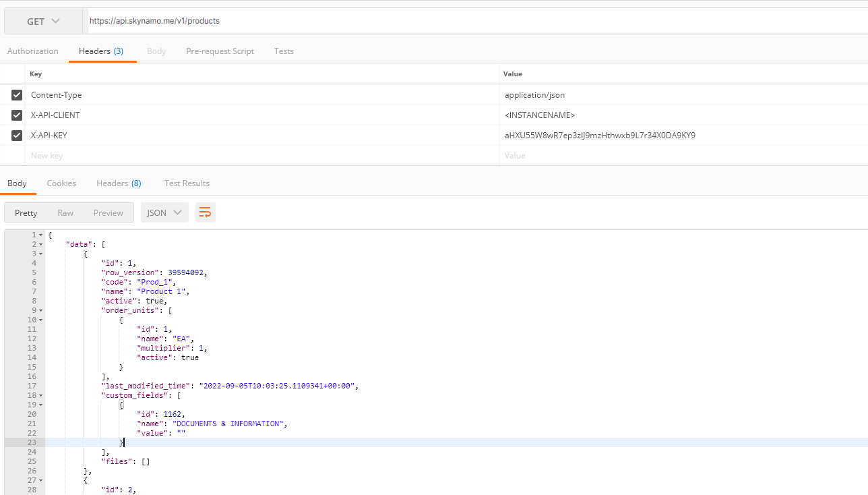Uncheck the Content-Type header checkbox
This screenshot has width=868, height=495.
pos(17,95)
